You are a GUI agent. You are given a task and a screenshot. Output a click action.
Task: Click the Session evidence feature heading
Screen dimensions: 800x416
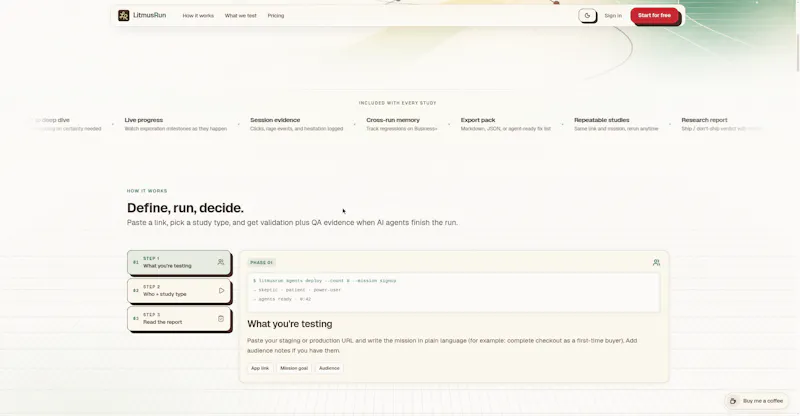tap(275, 120)
